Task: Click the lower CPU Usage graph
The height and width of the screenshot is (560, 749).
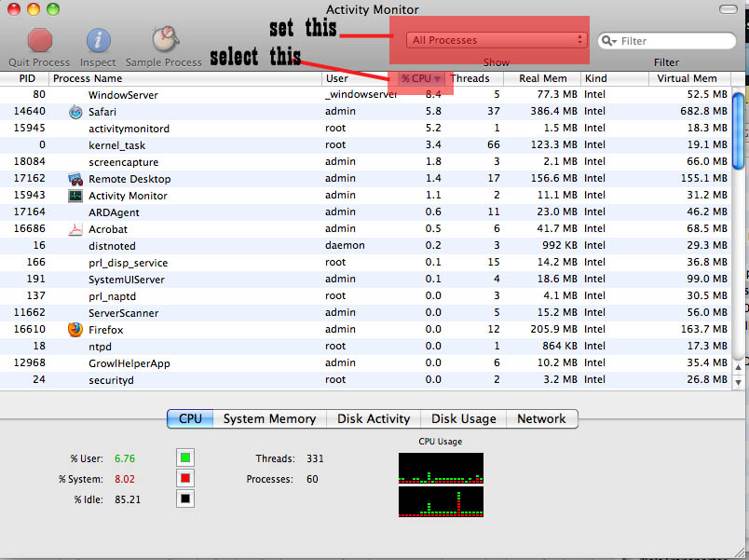Action: [441, 501]
